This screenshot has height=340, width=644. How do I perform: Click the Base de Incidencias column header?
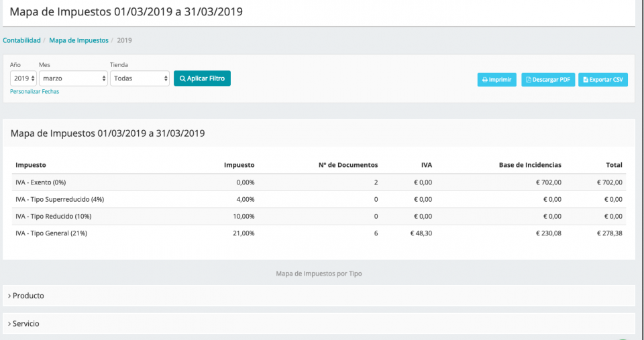(x=530, y=165)
